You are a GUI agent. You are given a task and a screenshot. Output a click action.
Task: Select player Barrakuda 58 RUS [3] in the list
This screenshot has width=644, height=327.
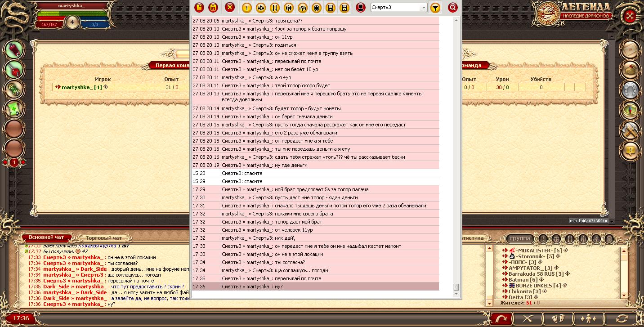tap(536, 273)
